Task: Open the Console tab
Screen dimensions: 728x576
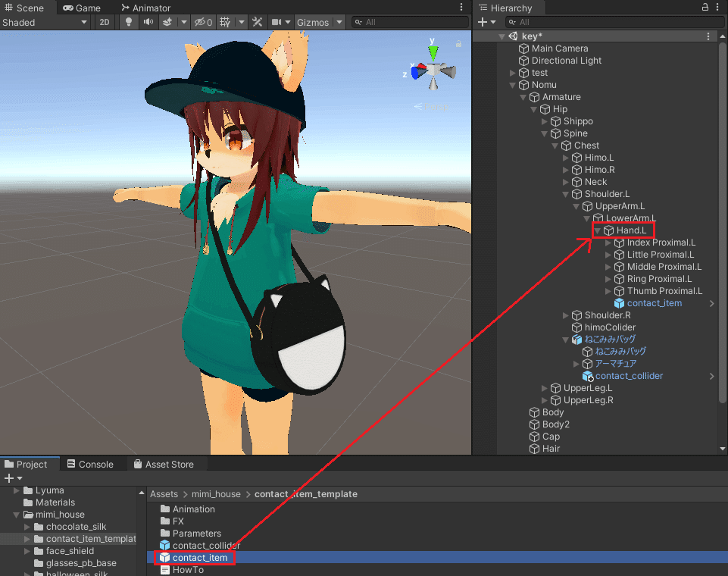Action: pos(91,464)
